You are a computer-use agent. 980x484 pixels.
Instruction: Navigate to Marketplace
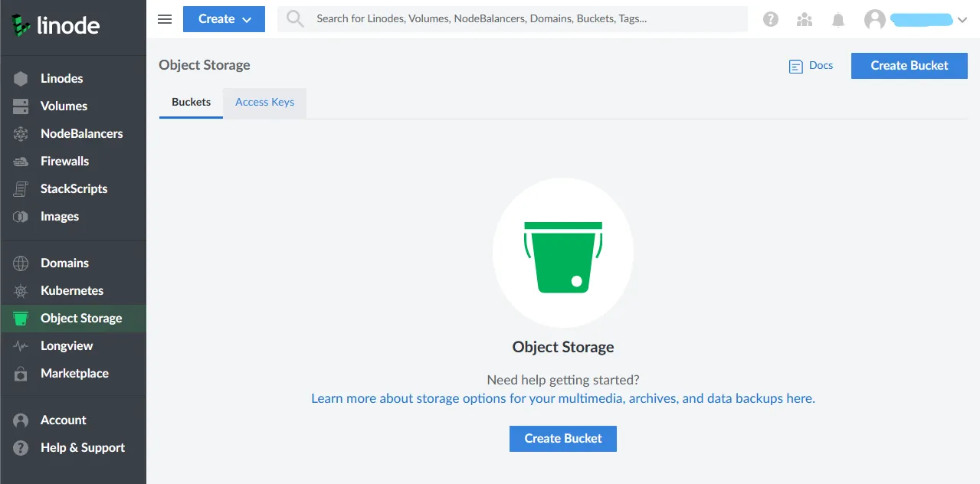73,373
